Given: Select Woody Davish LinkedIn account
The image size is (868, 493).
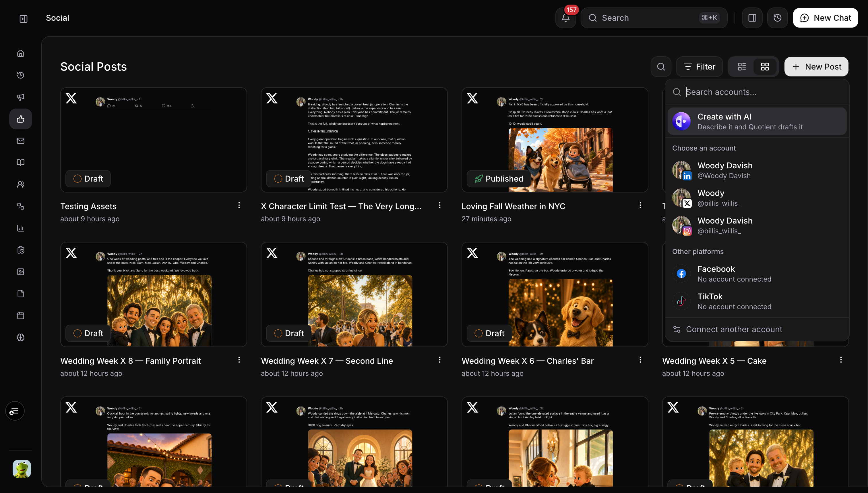Looking at the screenshot, I should [757, 170].
